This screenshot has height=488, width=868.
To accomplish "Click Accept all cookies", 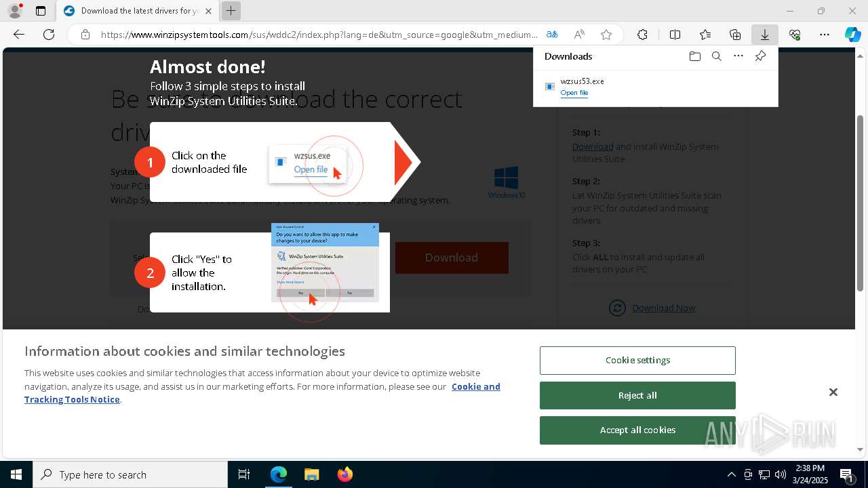I will pyautogui.click(x=637, y=430).
